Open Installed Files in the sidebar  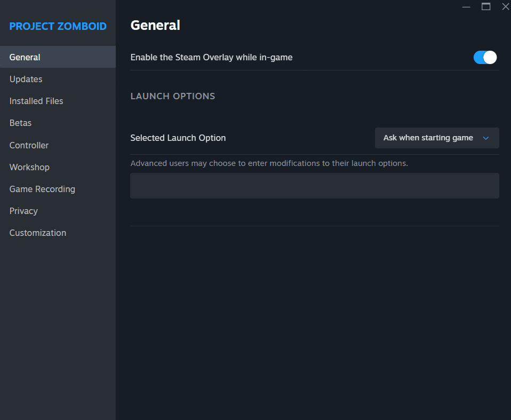tap(36, 101)
